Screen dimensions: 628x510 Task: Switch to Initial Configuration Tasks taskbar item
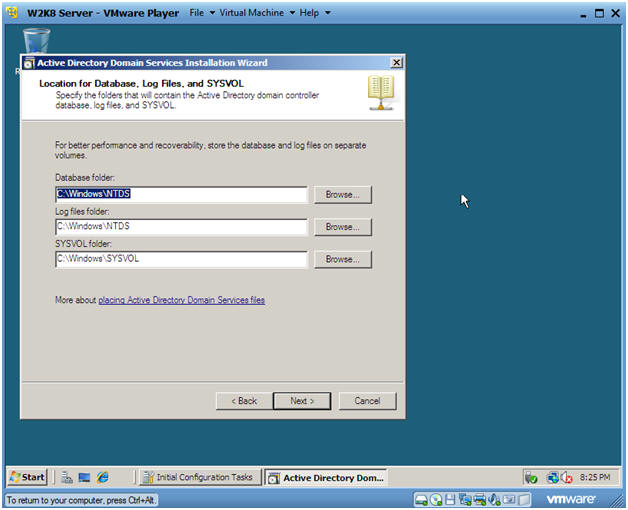pyautogui.click(x=200, y=477)
